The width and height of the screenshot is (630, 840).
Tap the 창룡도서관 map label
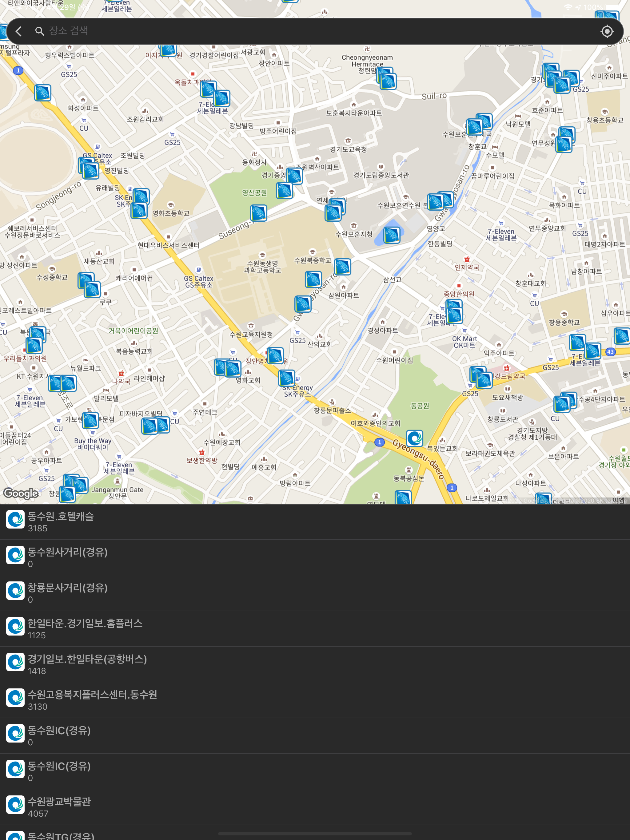[503, 419]
